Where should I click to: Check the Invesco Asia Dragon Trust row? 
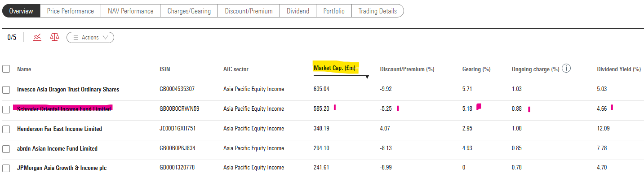click(x=6, y=90)
